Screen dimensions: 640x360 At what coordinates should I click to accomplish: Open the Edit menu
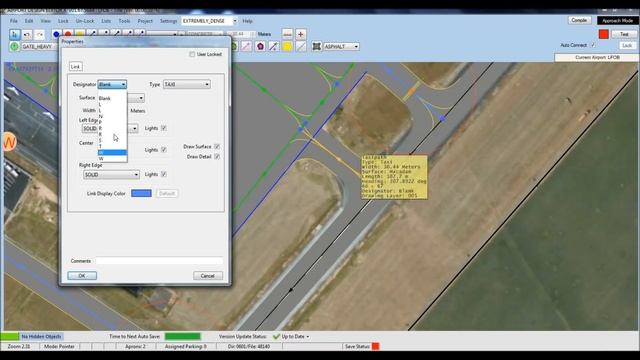[x=29, y=21]
